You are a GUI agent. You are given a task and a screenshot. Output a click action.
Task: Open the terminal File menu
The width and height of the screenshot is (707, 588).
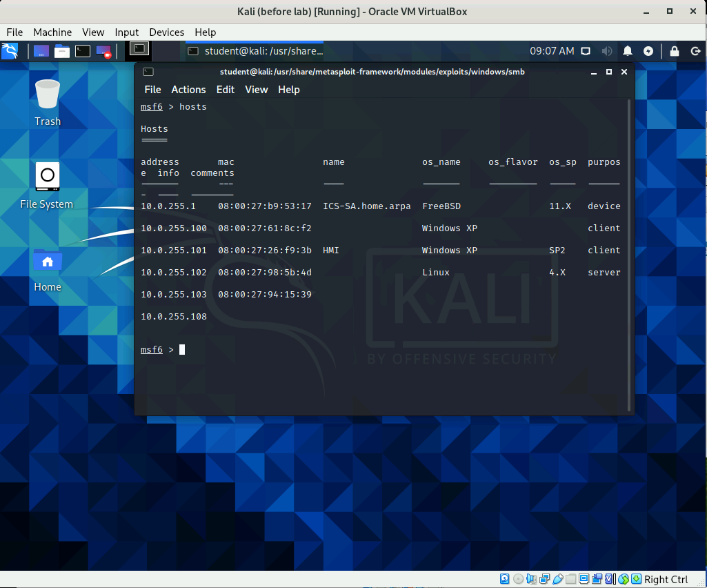pos(152,90)
